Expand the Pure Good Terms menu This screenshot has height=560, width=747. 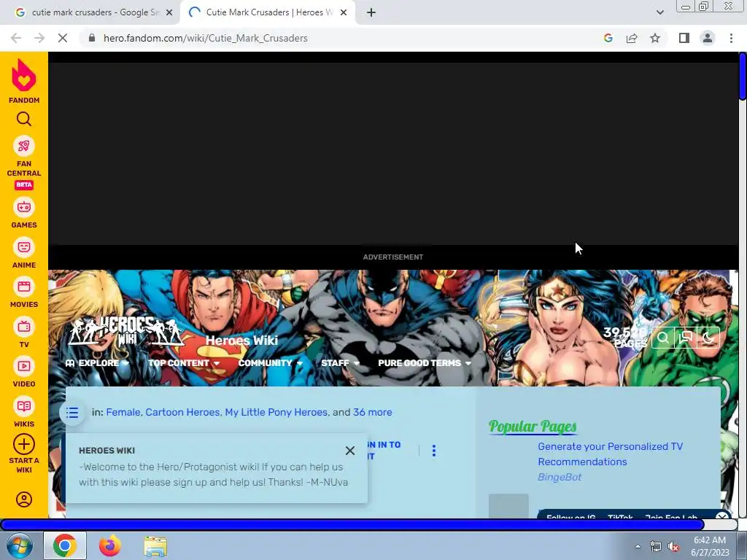pyautogui.click(x=425, y=363)
